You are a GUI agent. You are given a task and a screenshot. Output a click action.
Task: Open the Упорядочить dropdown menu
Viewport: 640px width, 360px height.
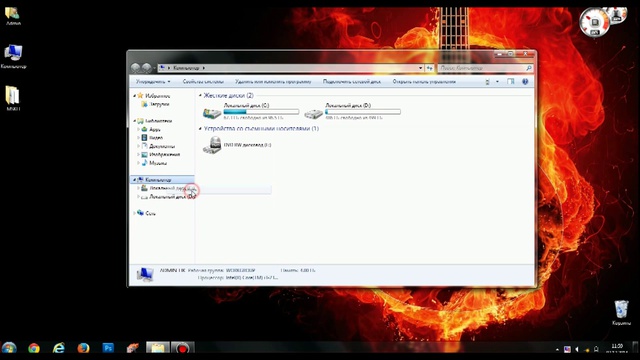153,82
